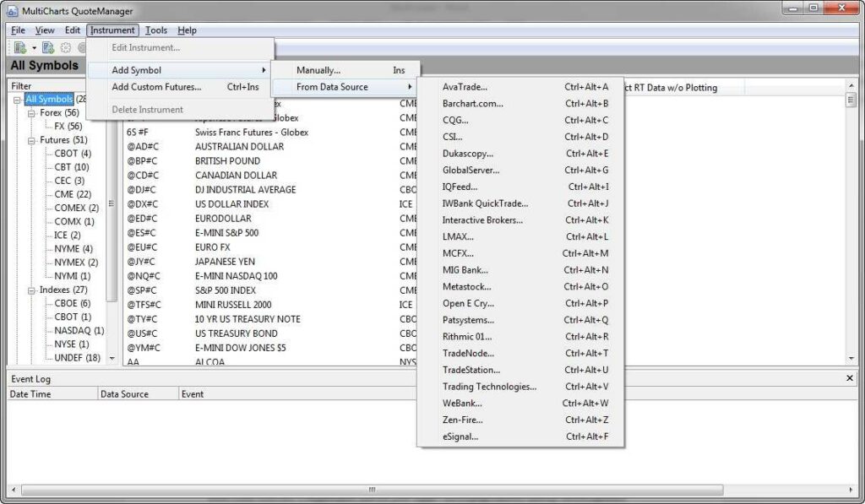Collapse the Indexes tree node
The height and width of the screenshot is (504, 865).
pos(32,290)
